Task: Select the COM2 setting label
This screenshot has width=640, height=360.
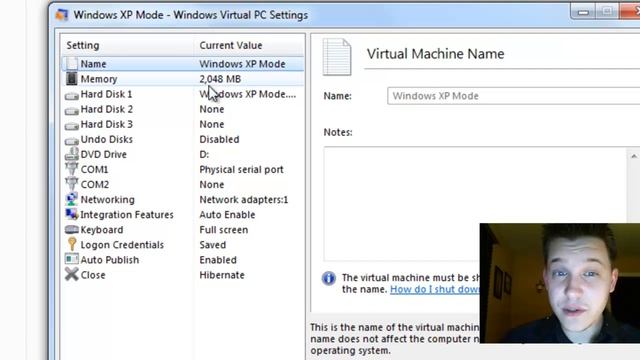Action: (x=95, y=185)
